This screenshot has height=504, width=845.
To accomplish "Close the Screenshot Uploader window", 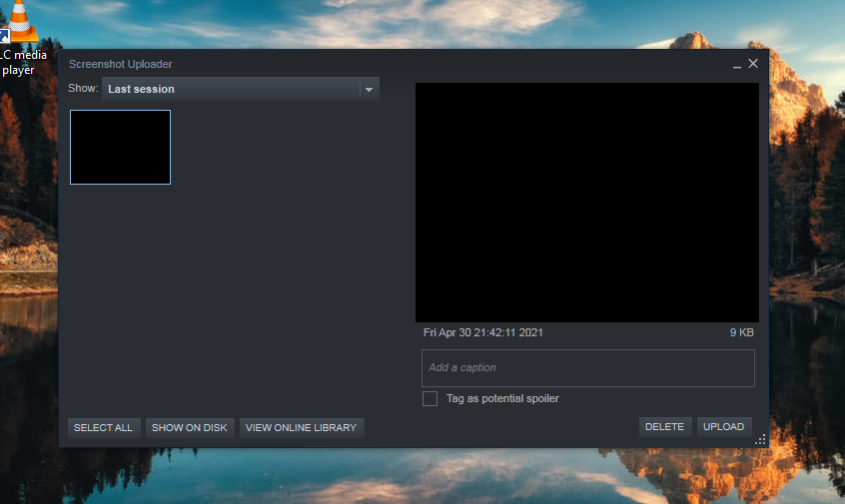I will coord(753,64).
